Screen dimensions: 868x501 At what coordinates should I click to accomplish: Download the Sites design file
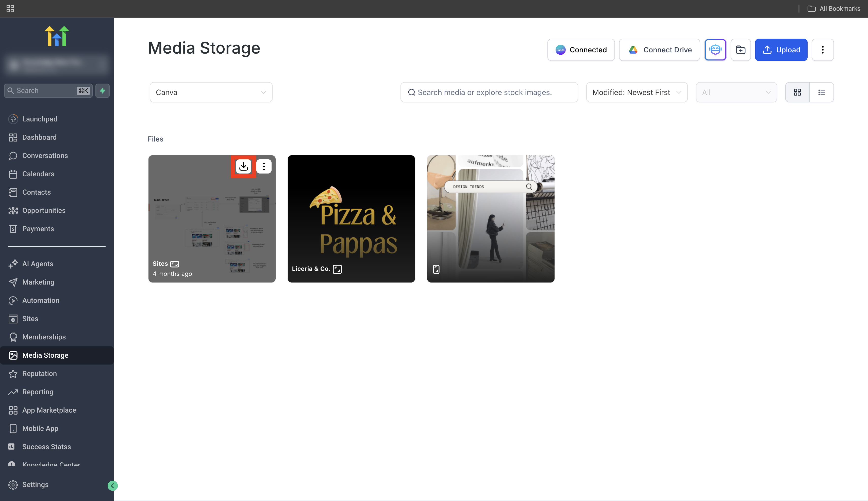tap(243, 167)
